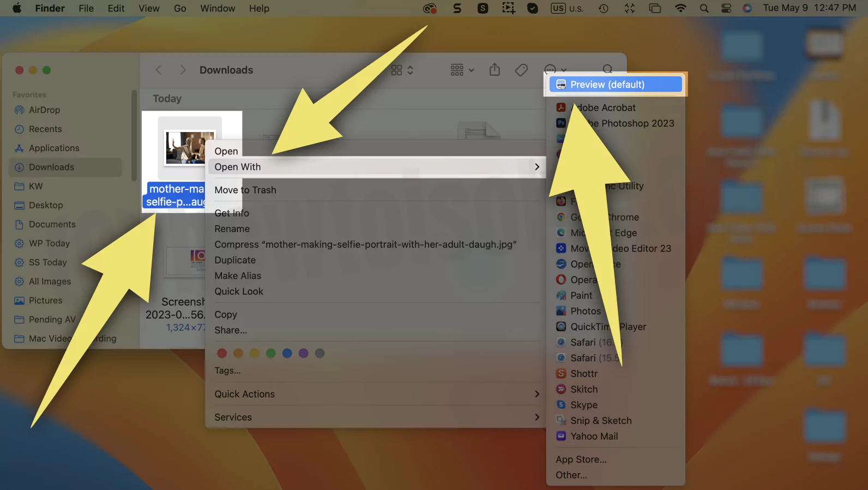Switch Finder icon view selector

402,70
